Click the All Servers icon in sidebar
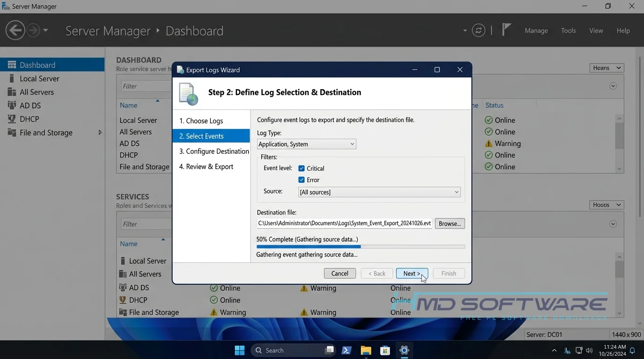Screen dimensions: 644x359 [12, 92]
